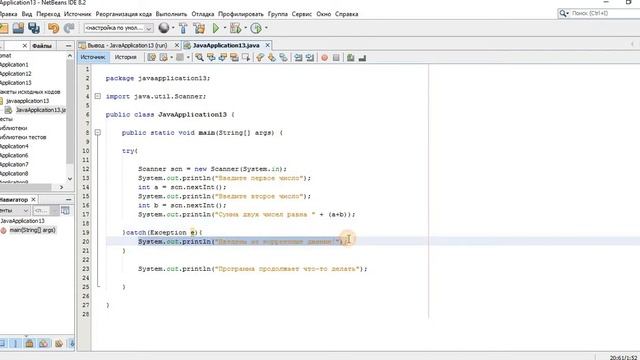Click the Debug Project icon

[x=235, y=28]
